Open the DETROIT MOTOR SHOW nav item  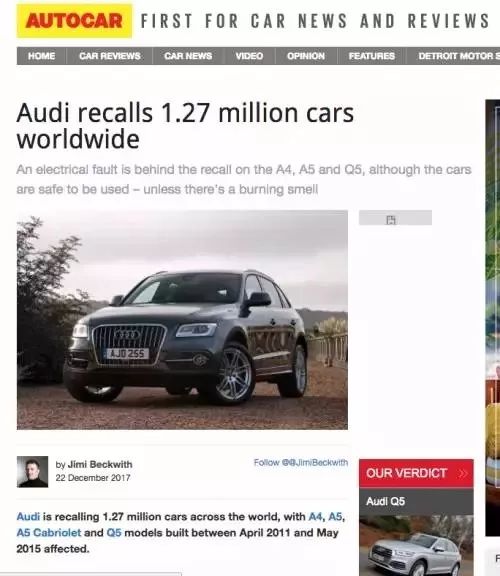453,56
